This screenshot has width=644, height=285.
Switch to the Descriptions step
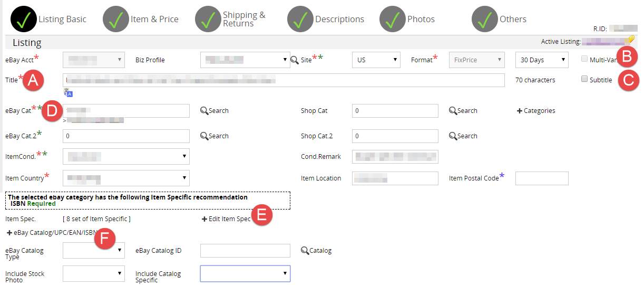tap(339, 19)
